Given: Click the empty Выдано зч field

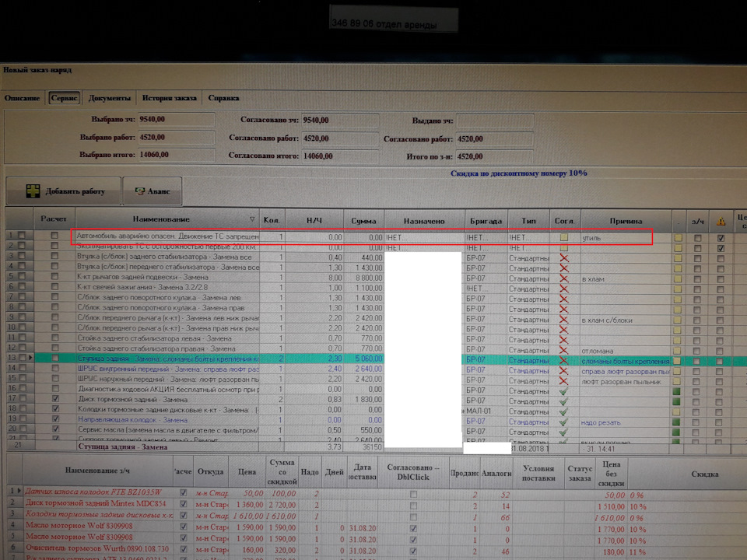Looking at the screenshot, I should click(x=495, y=121).
